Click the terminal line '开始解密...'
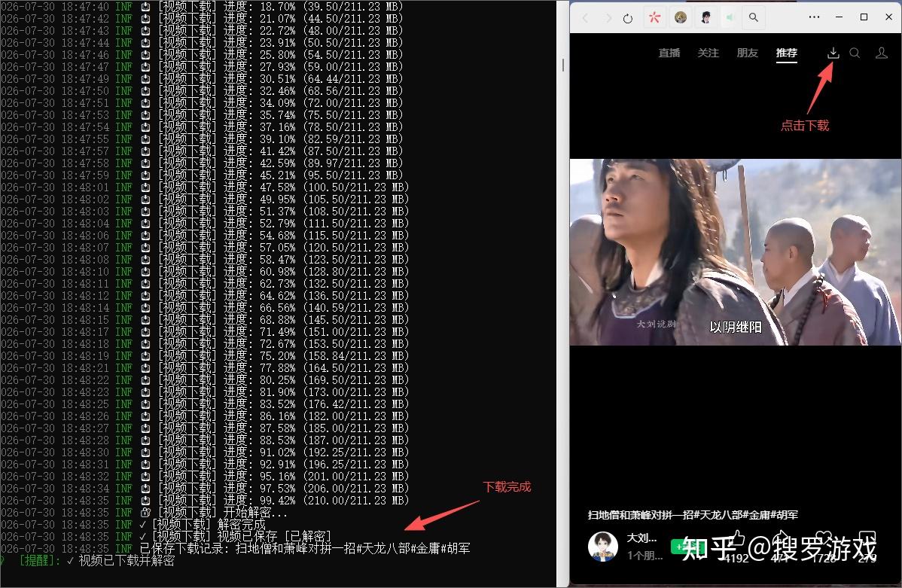902x588 pixels. pos(144,512)
